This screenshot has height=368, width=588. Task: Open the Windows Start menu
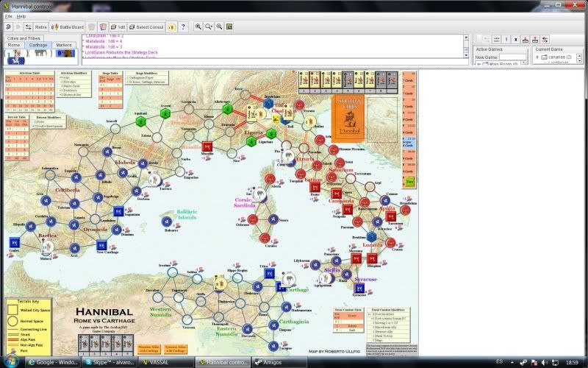11,361
